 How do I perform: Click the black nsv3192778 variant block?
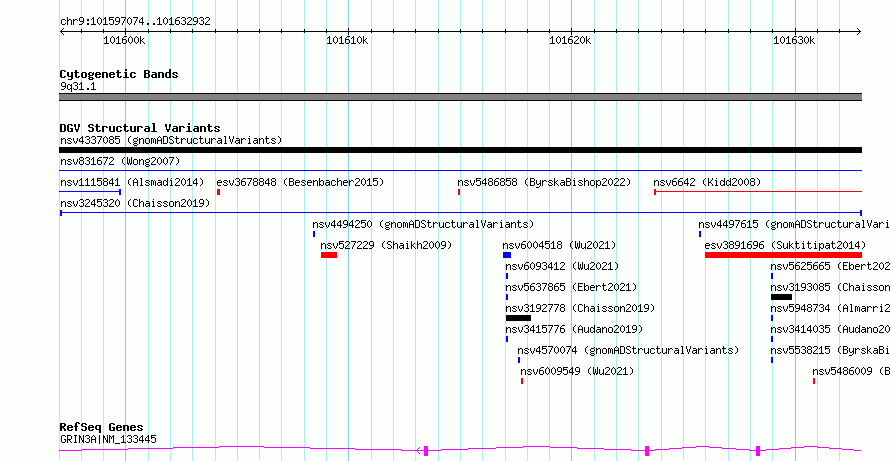tap(518, 318)
